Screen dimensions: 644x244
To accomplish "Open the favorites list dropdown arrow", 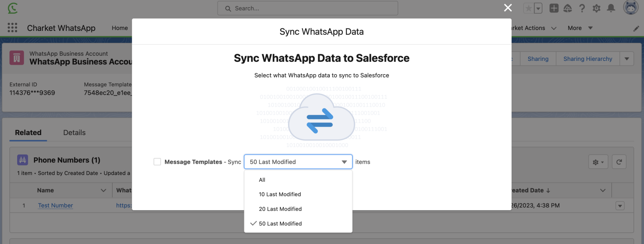I will pyautogui.click(x=538, y=8).
